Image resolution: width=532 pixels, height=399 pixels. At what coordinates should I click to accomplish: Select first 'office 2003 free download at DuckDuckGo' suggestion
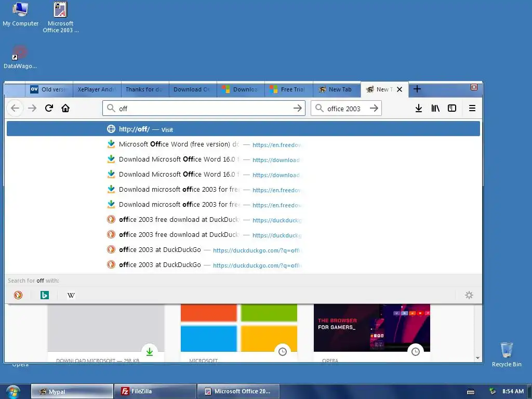[x=243, y=220]
